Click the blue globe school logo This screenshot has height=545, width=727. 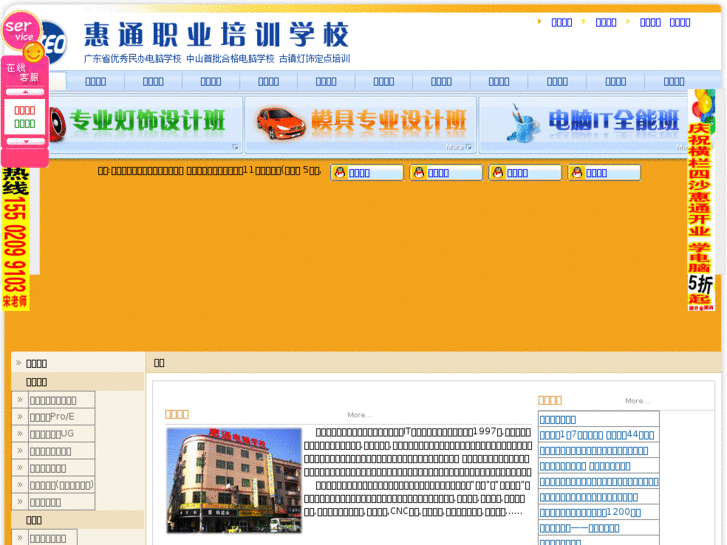coord(54,43)
